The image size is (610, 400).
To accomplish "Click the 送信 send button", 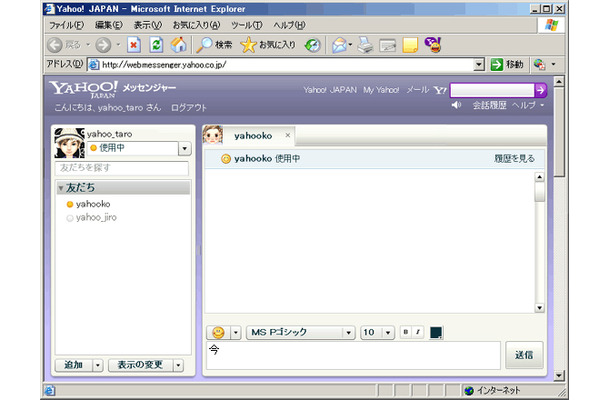I will [x=524, y=355].
